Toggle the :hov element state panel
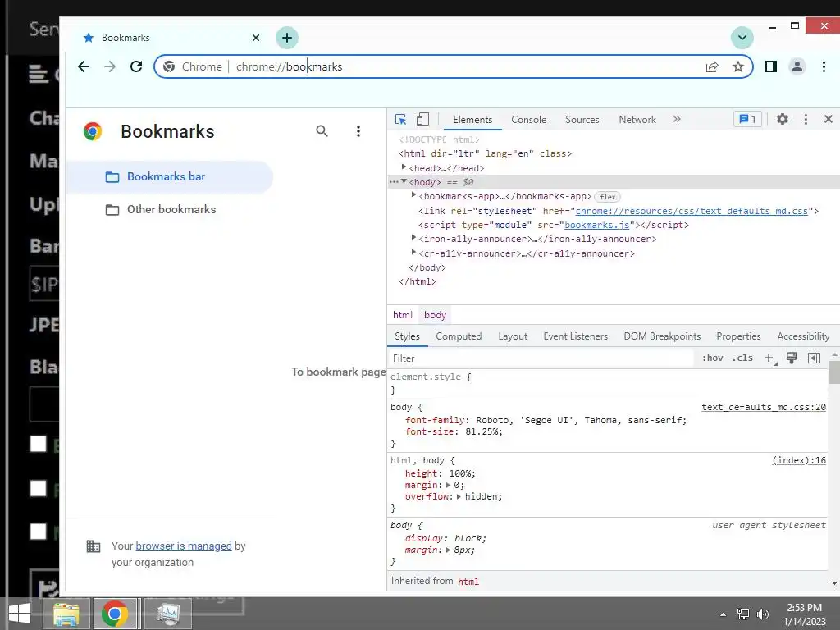This screenshot has height=630, width=840. [x=713, y=358]
